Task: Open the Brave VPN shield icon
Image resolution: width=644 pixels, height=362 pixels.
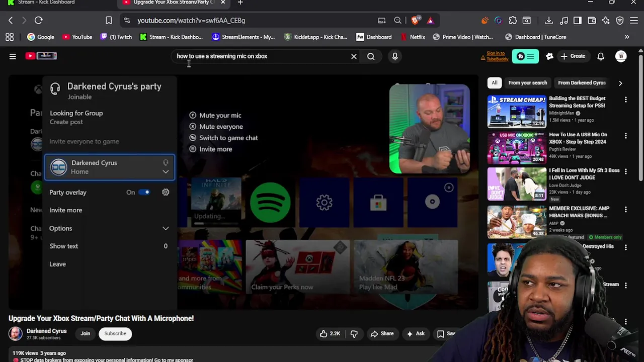Action: coord(620,21)
